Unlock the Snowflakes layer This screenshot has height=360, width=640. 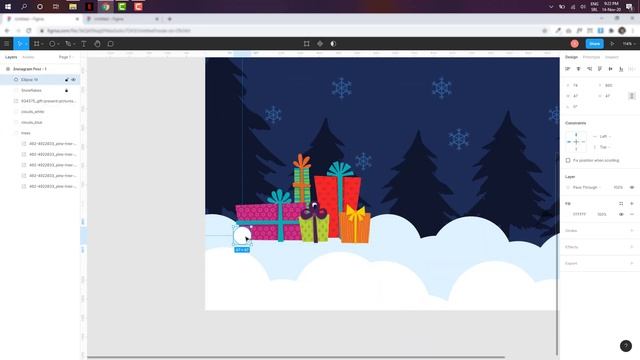(67, 90)
